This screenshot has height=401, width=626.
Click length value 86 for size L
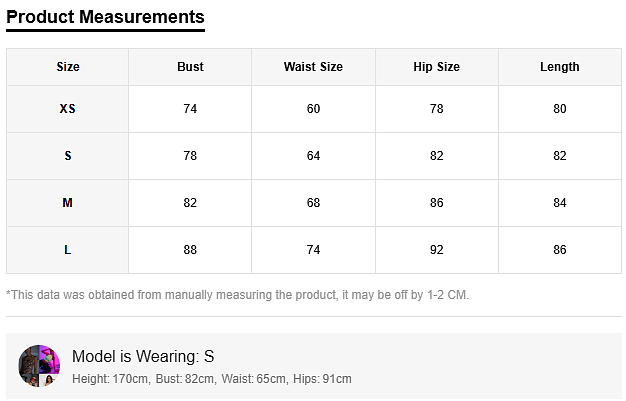[x=559, y=250]
